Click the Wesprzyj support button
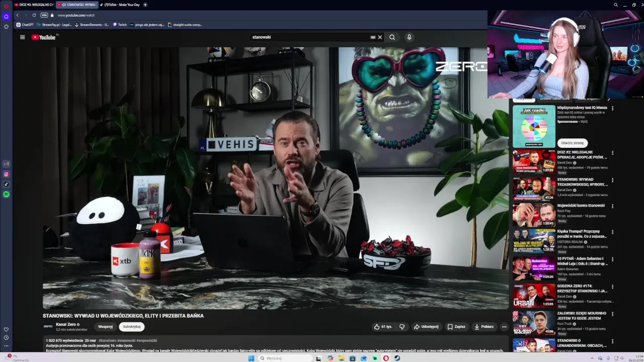The width and height of the screenshot is (644, 362). tap(106, 327)
